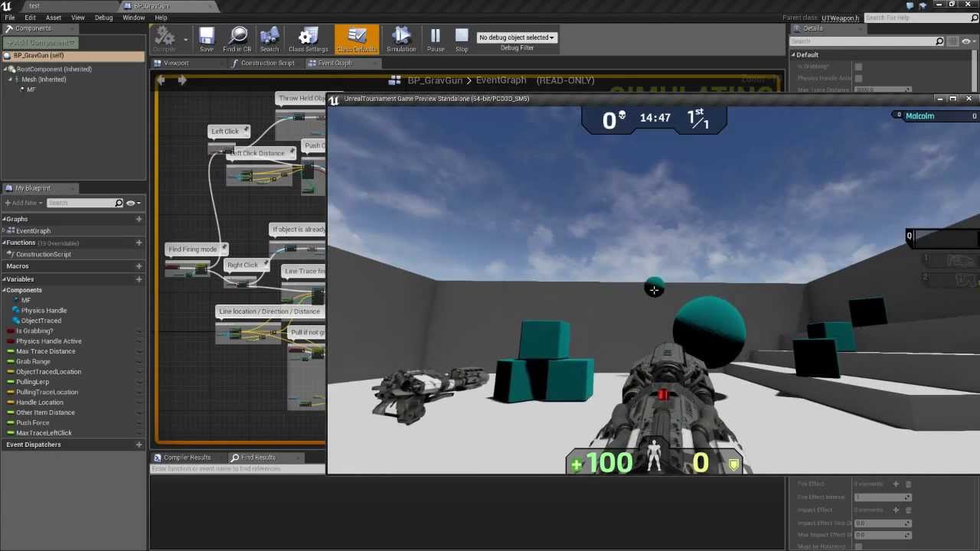Toggle visibility of Max Trace Distance variable
980x551 pixels.
click(139, 351)
